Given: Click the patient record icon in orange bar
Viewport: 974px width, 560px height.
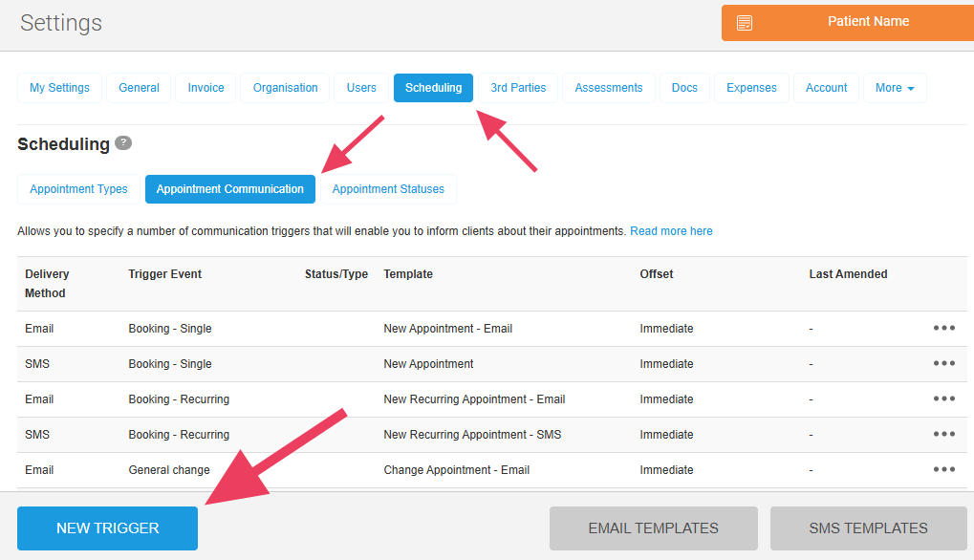Looking at the screenshot, I should point(745,22).
